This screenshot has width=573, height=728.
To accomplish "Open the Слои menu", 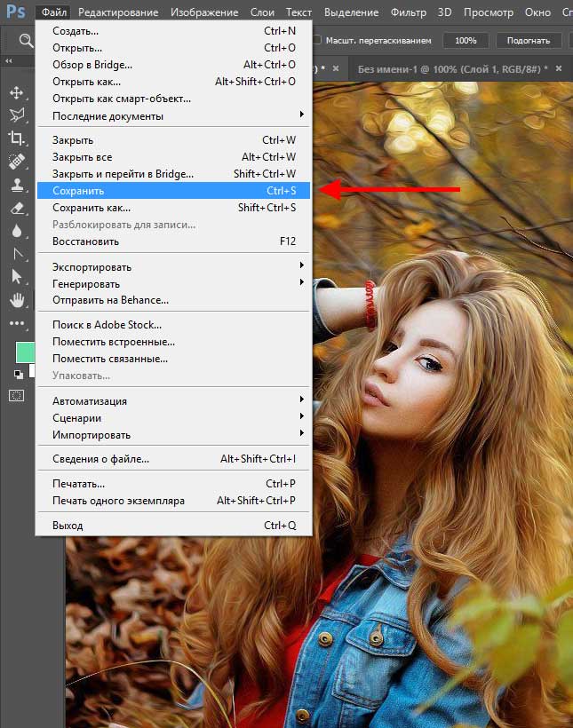I will tap(262, 12).
